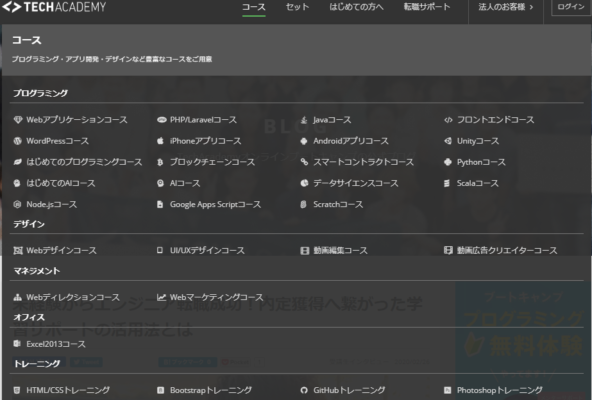Open the Webアプリケーションコース link
Screen dimensions: 592x400
pos(77,120)
